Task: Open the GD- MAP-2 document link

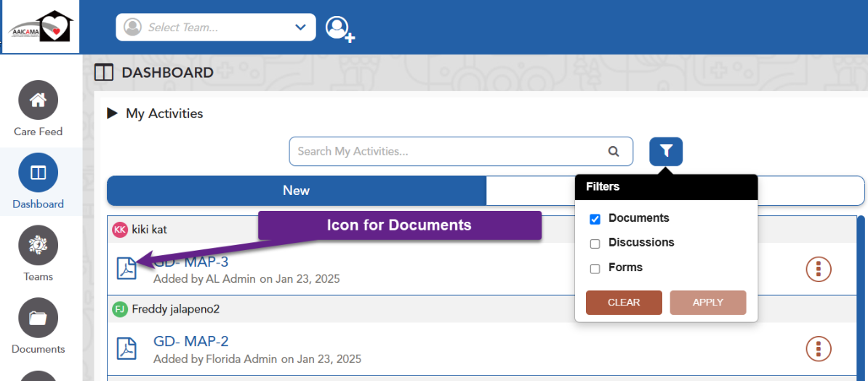Action: (x=191, y=341)
